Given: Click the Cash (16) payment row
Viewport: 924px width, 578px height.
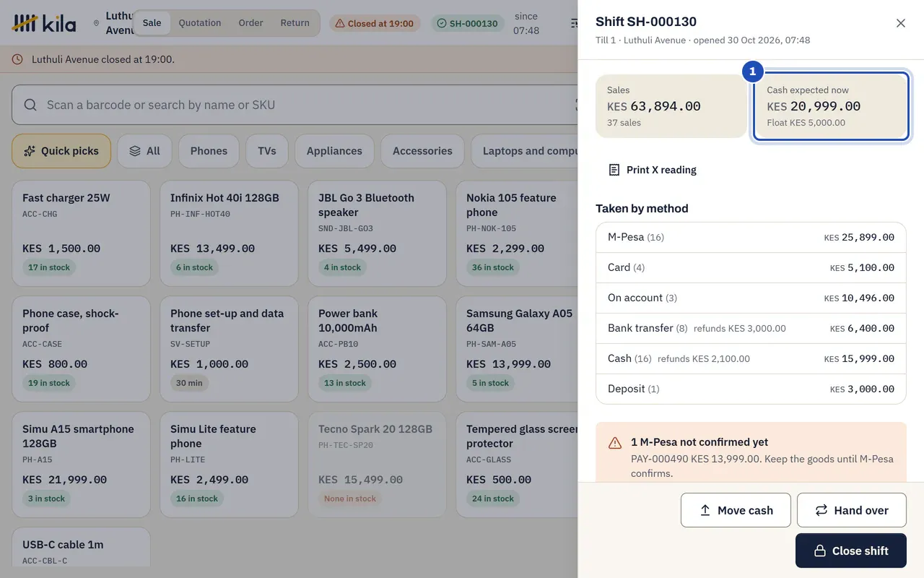Looking at the screenshot, I should pos(751,358).
